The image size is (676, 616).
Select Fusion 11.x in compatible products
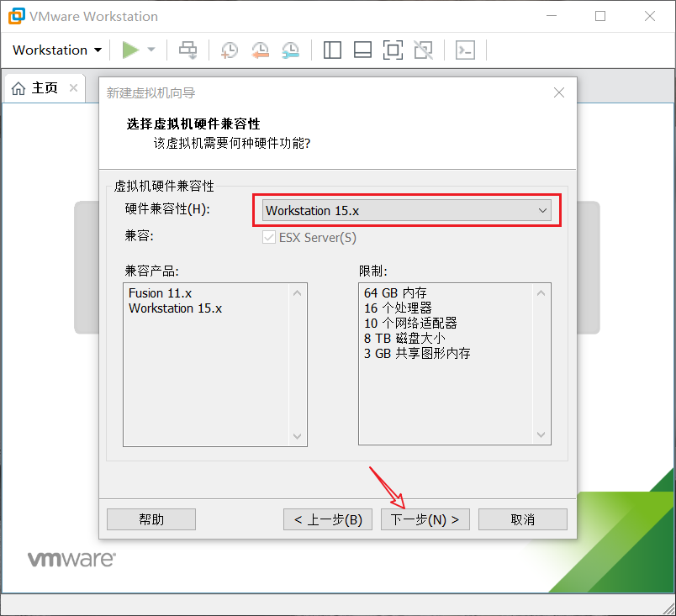point(160,293)
